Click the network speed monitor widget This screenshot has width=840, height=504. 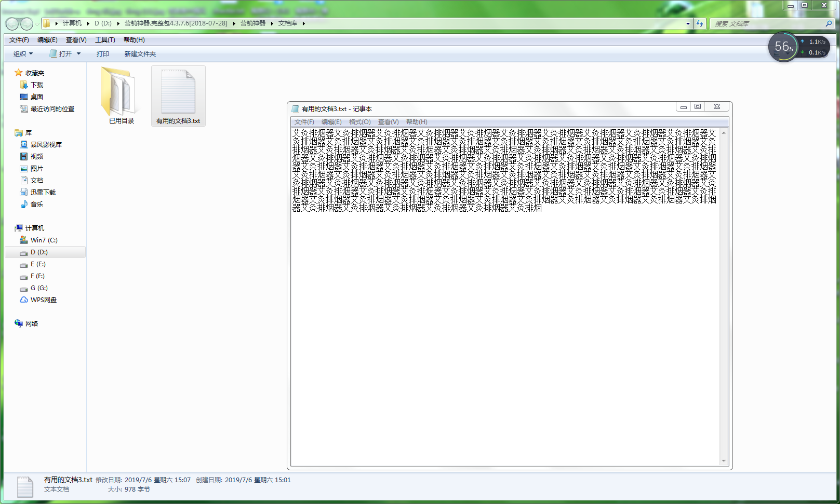[798, 47]
